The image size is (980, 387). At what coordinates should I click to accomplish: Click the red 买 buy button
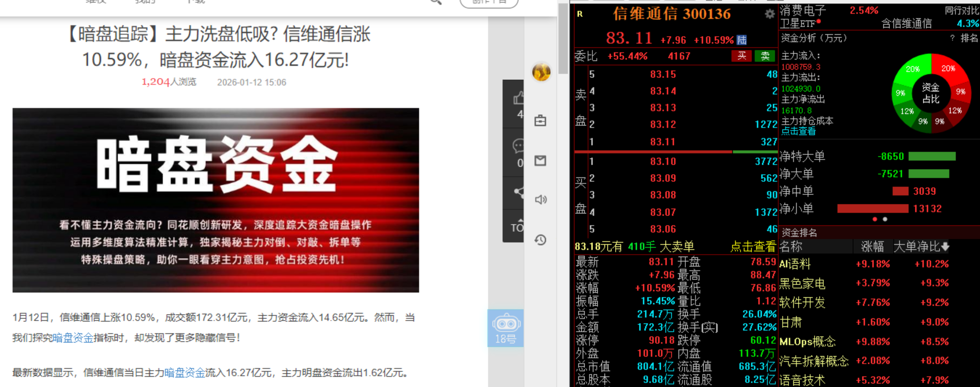click(x=741, y=56)
